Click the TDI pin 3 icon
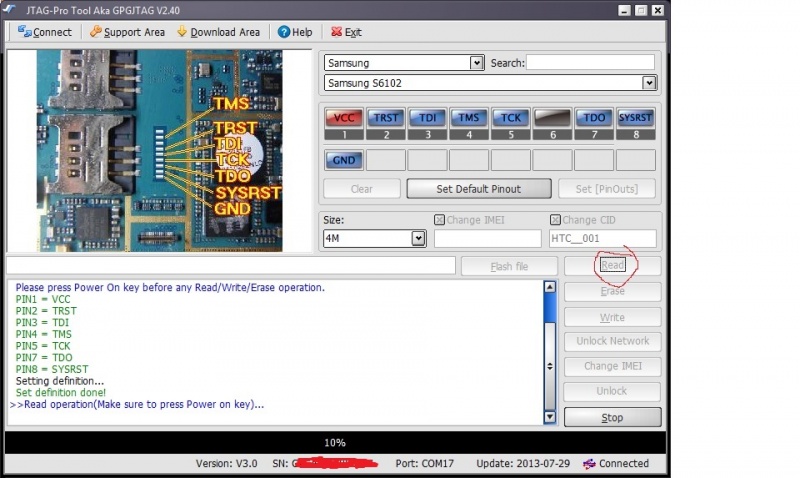The image size is (800, 478). 427,118
